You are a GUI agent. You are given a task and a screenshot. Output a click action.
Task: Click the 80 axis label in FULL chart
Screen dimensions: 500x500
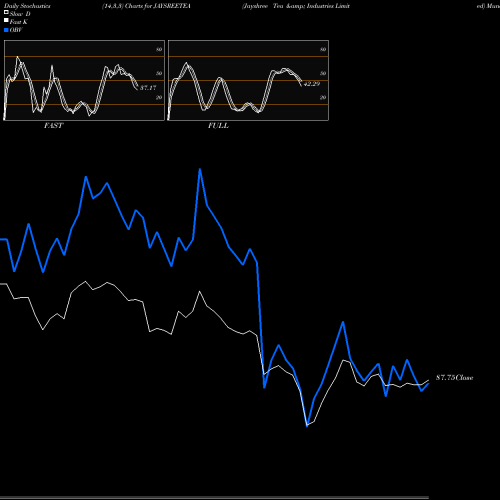pos(323,49)
